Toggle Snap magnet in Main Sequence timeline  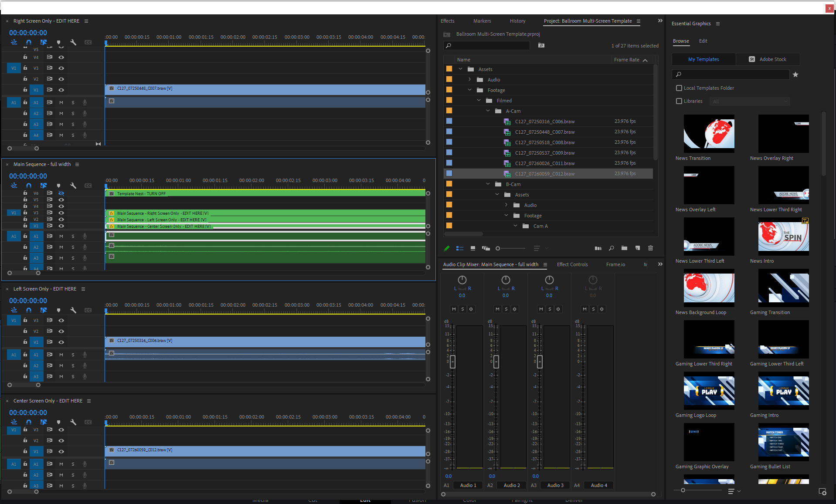pos(29,186)
